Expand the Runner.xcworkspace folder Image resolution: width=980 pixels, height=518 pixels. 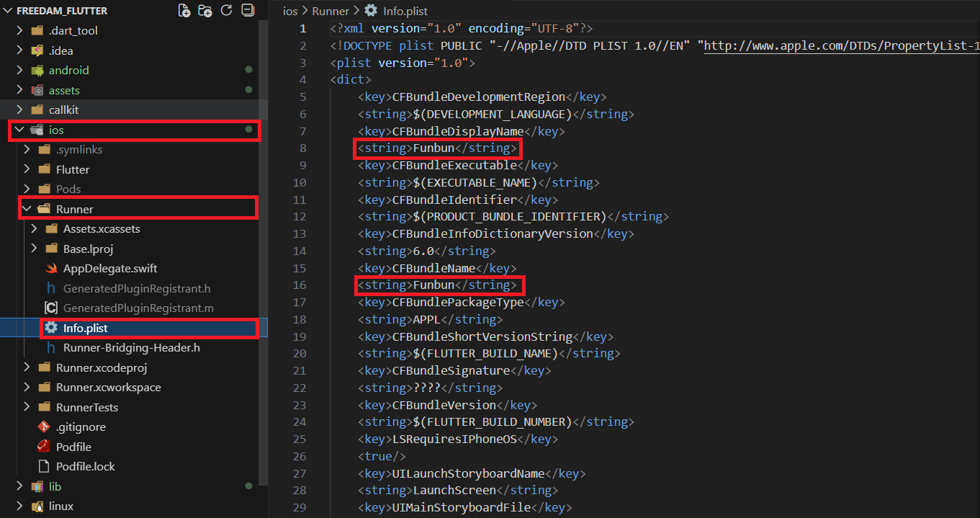(108, 388)
